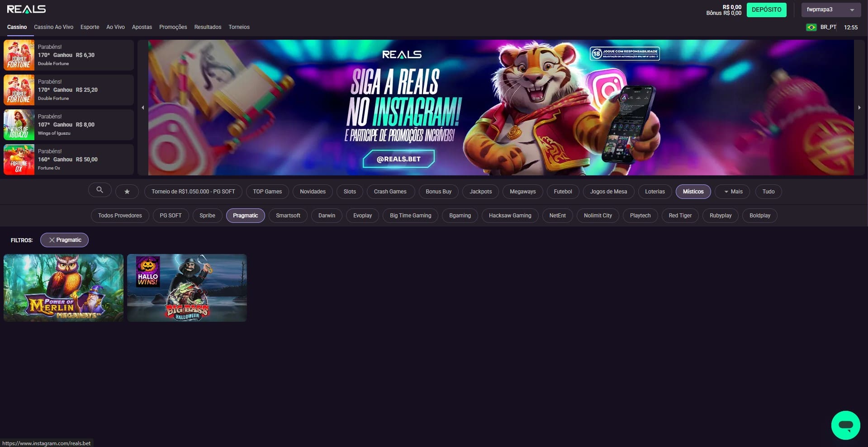Open the Fortune Ox win thumbnail

pyautogui.click(x=19, y=160)
